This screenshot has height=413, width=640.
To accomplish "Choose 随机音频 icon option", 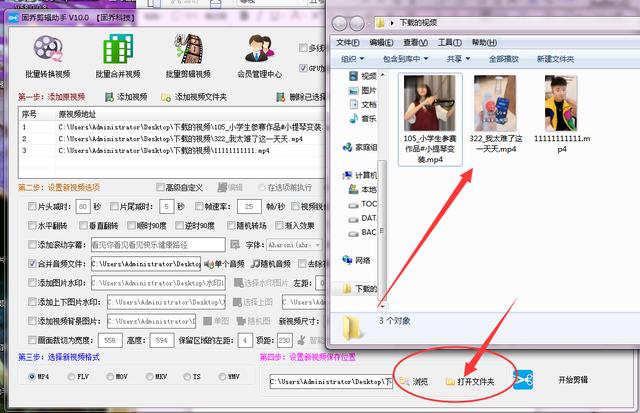I will coord(256,264).
